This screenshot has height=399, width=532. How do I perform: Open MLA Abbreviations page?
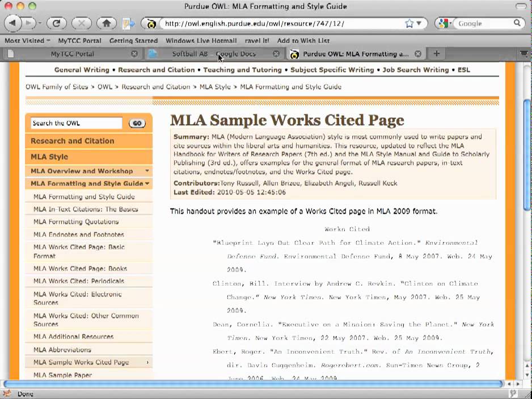(x=62, y=350)
